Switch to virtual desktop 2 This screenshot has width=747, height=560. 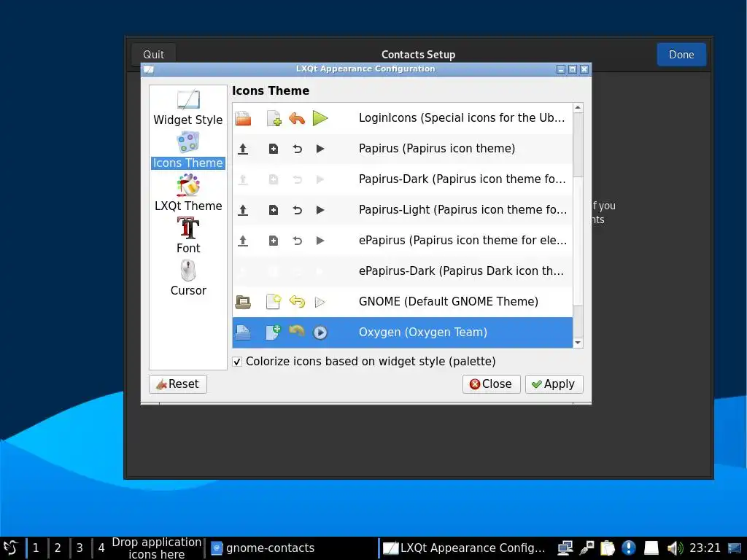click(x=58, y=548)
